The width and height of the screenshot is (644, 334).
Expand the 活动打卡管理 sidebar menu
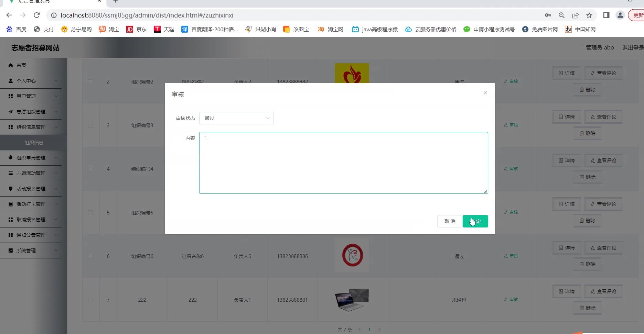coord(31,204)
